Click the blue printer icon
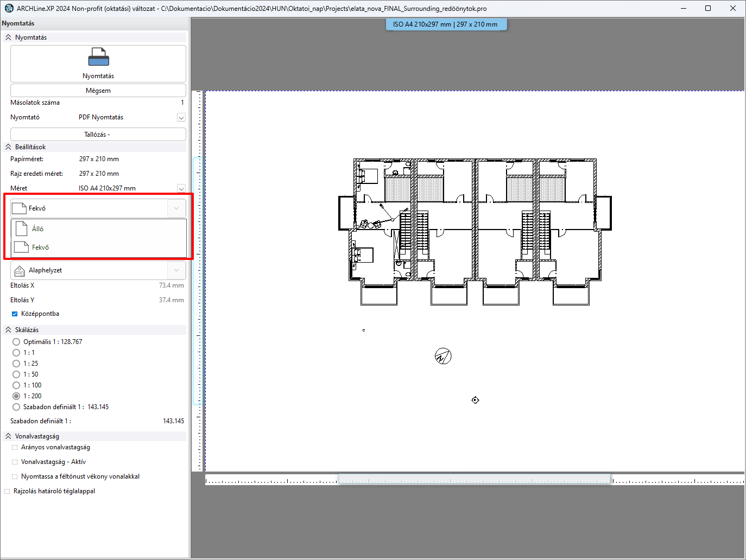This screenshot has height=560, width=746. tap(98, 57)
